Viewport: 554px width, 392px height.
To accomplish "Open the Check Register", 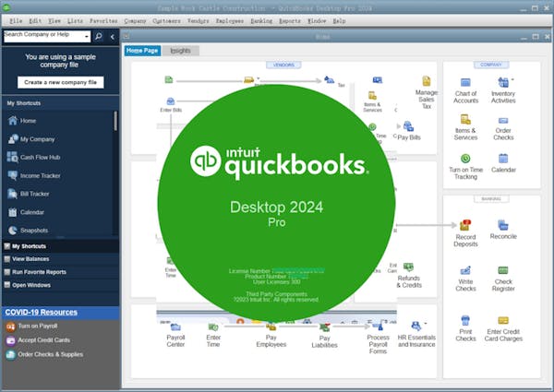I will coord(502,273).
